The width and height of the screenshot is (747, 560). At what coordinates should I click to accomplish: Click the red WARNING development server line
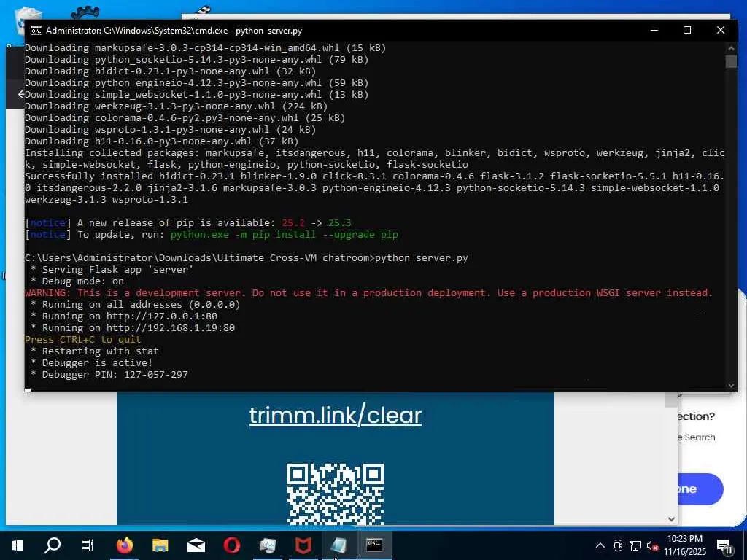click(368, 293)
